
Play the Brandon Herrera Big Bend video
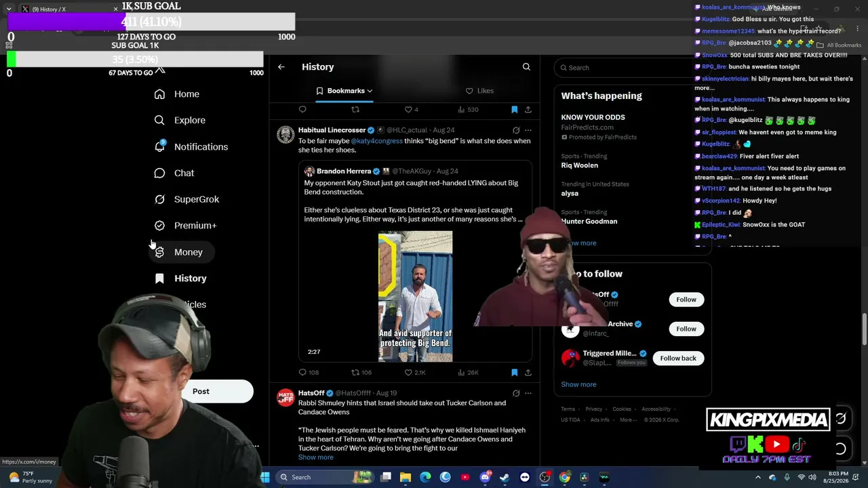[x=415, y=296]
